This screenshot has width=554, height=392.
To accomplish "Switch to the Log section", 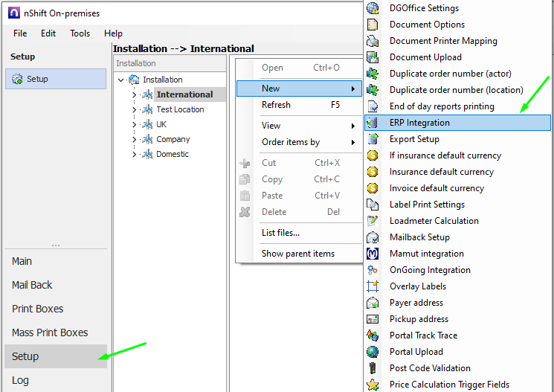I will (x=56, y=380).
